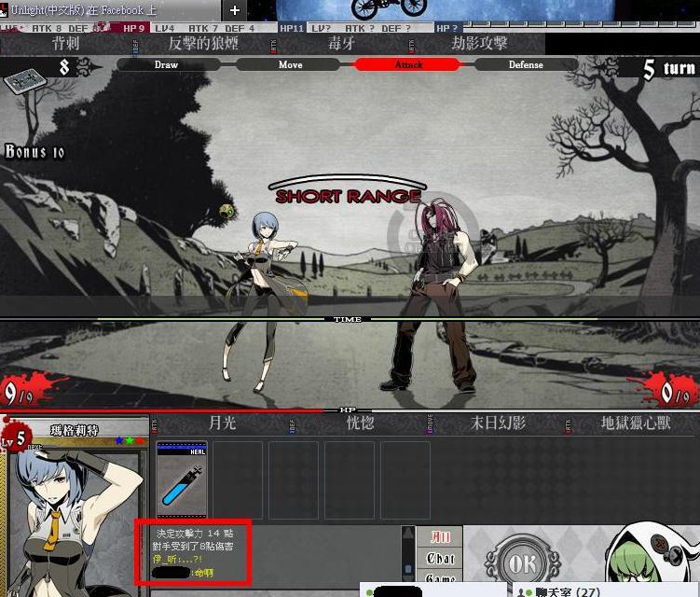
Task: Open new browser tab with plus button
Action: pos(235,10)
